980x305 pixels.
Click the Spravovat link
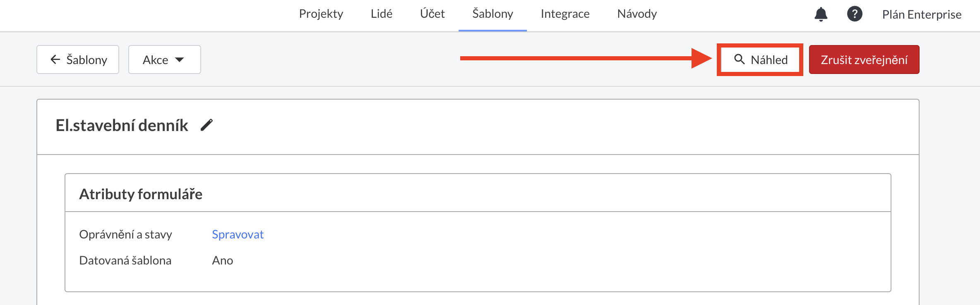pos(238,234)
